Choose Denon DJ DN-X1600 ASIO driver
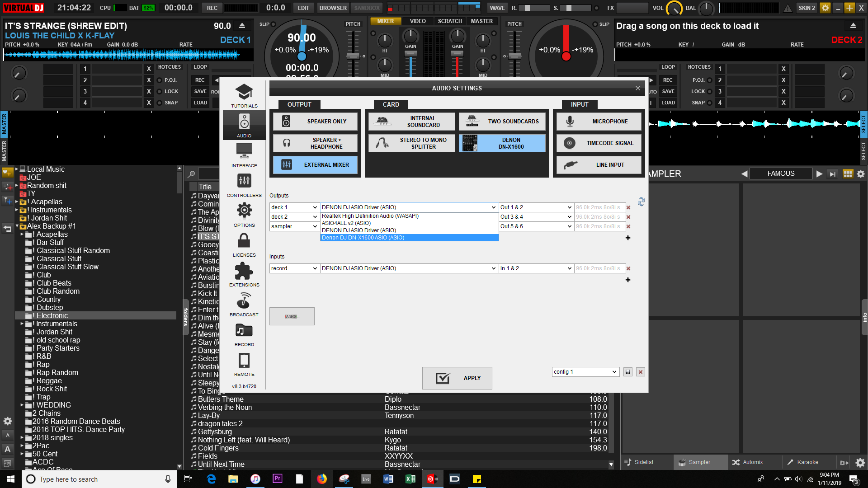The width and height of the screenshot is (868, 488). point(409,238)
